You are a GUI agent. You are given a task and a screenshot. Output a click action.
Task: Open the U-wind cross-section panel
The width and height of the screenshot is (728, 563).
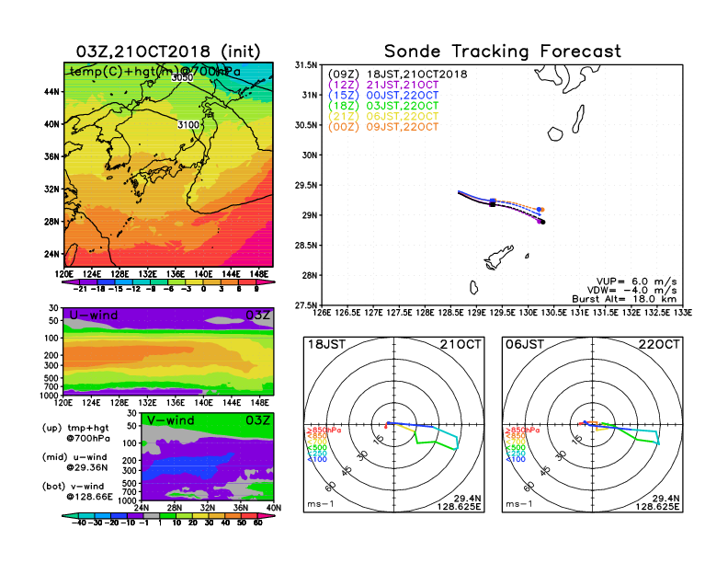coord(167,353)
